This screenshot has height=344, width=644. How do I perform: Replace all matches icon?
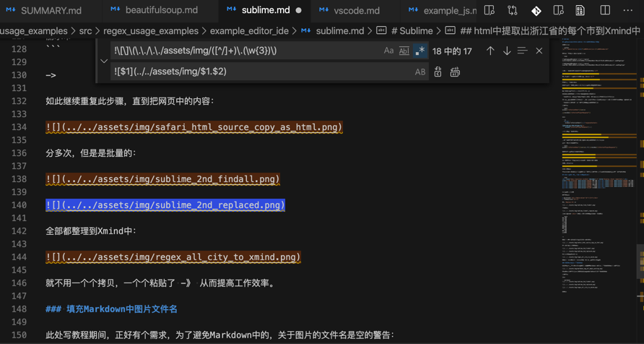coord(455,72)
